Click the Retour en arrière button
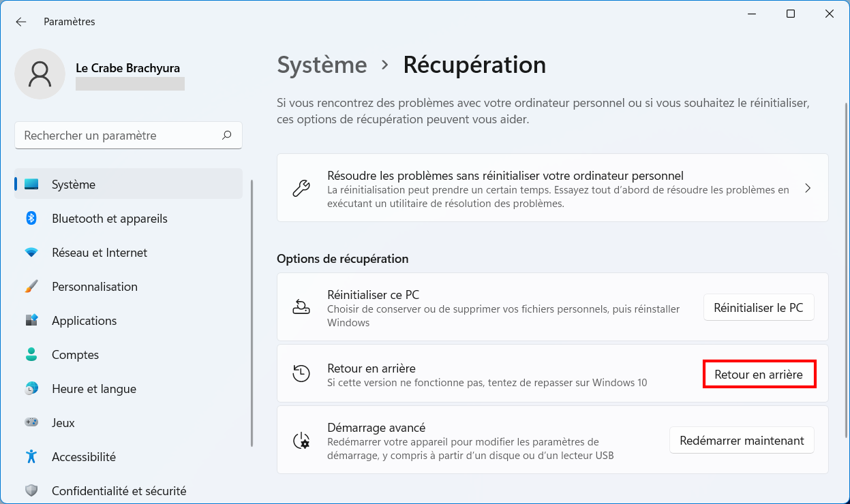Screen dimensions: 850x504 [x=759, y=375]
